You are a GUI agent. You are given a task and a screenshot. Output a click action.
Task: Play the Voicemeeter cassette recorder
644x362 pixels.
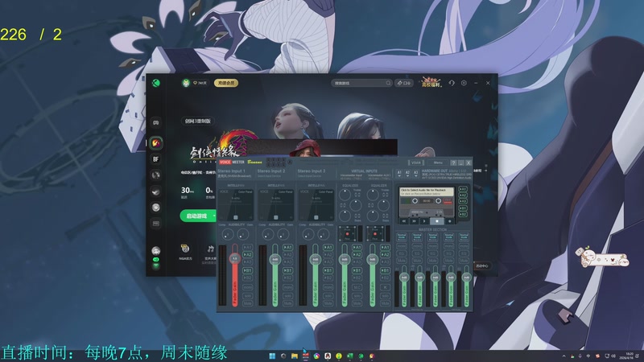pos(425,221)
